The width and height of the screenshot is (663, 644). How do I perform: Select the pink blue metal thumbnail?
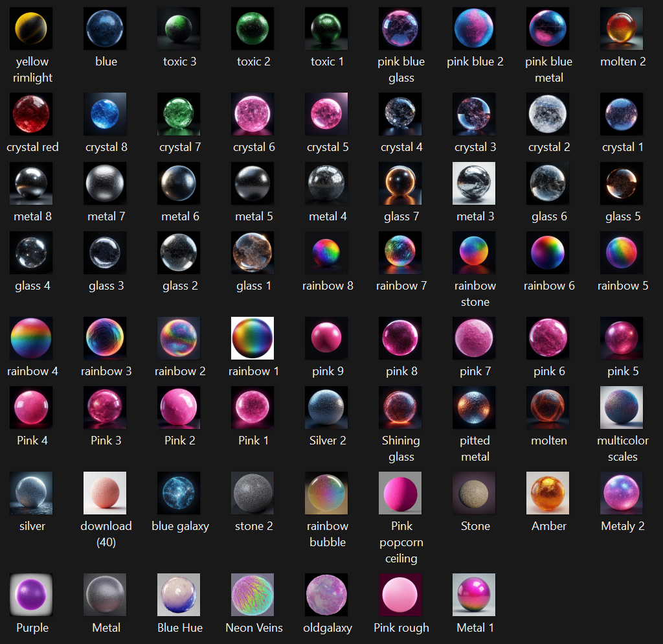tap(548, 29)
